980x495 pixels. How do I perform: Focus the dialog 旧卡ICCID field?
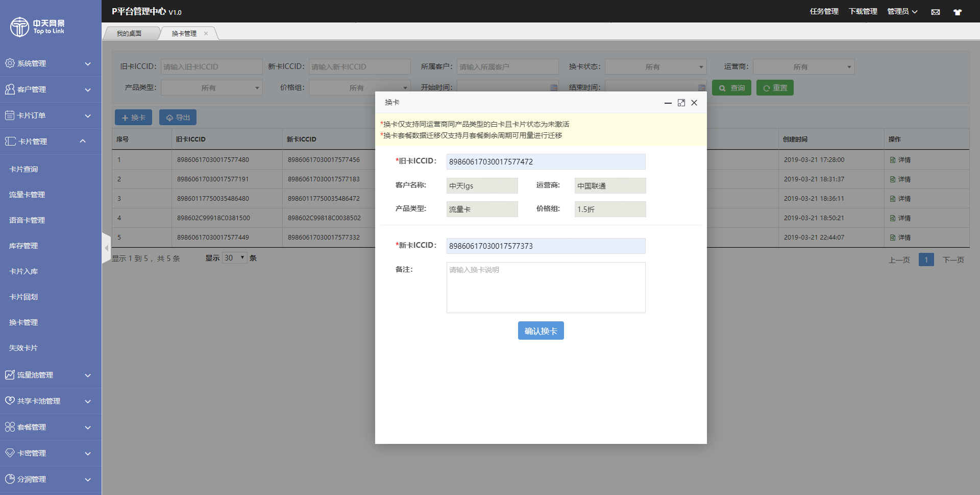click(x=546, y=161)
